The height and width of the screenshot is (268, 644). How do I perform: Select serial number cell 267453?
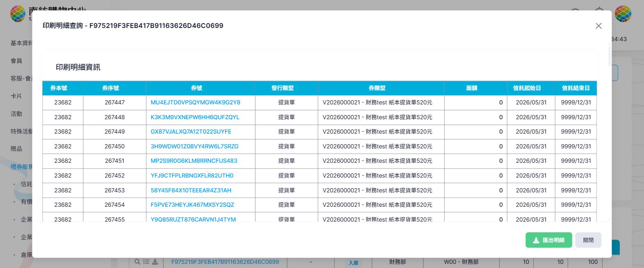pos(115,190)
